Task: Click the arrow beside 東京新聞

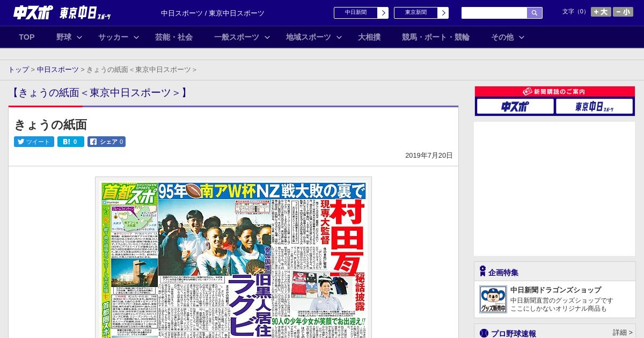Action: click(x=443, y=13)
